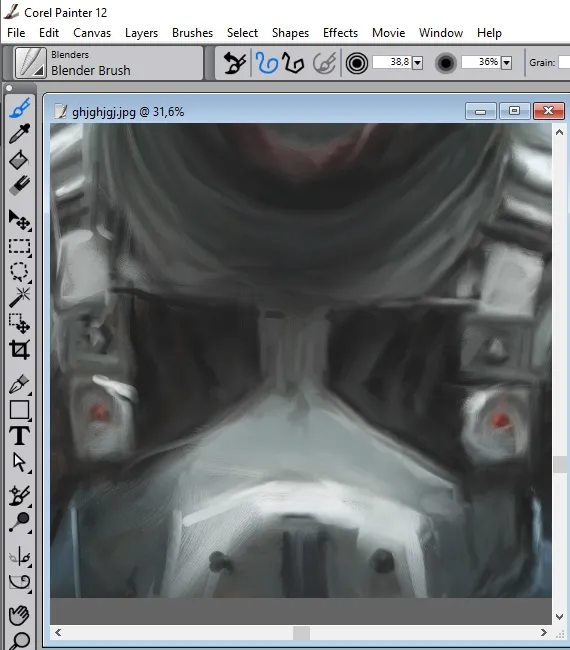
Task: Select the Magnifier tool
Action: 19,641
